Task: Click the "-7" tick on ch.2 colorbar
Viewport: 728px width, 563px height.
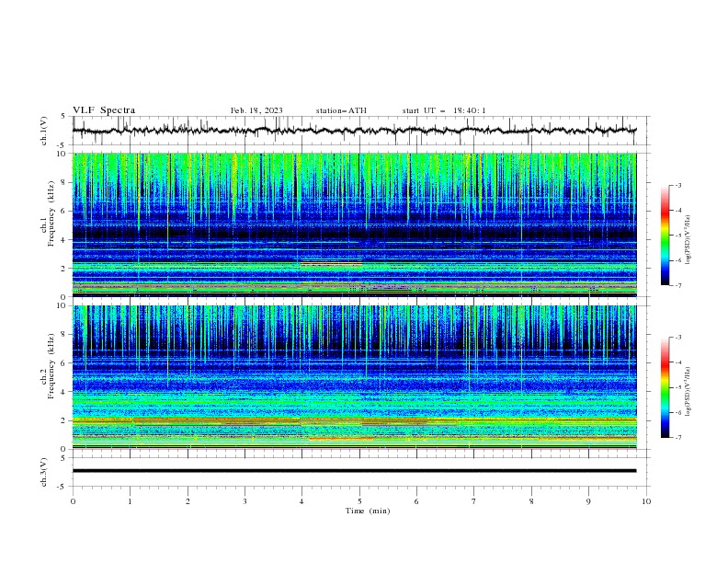Action: tap(677, 438)
